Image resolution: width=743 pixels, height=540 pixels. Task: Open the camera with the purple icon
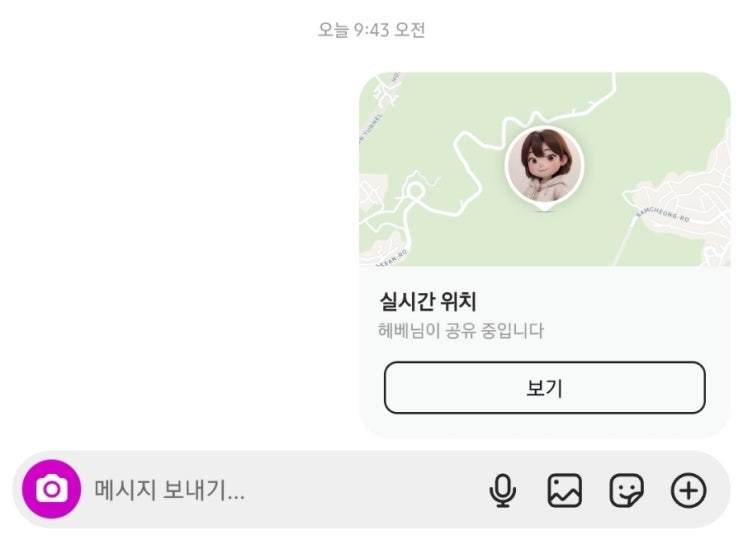pyautogui.click(x=51, y=489)
